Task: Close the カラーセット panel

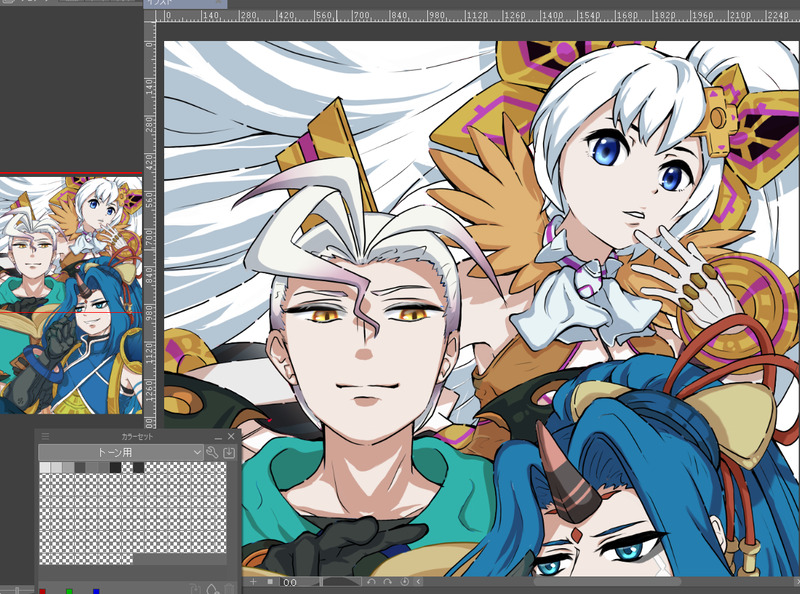Action: coord(231,436)
